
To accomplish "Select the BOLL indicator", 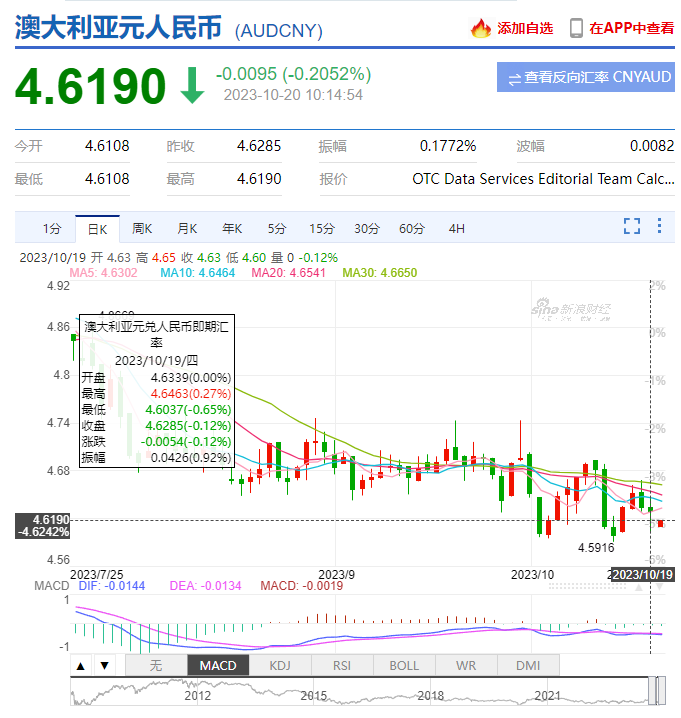I will click(x=404, y=665).
